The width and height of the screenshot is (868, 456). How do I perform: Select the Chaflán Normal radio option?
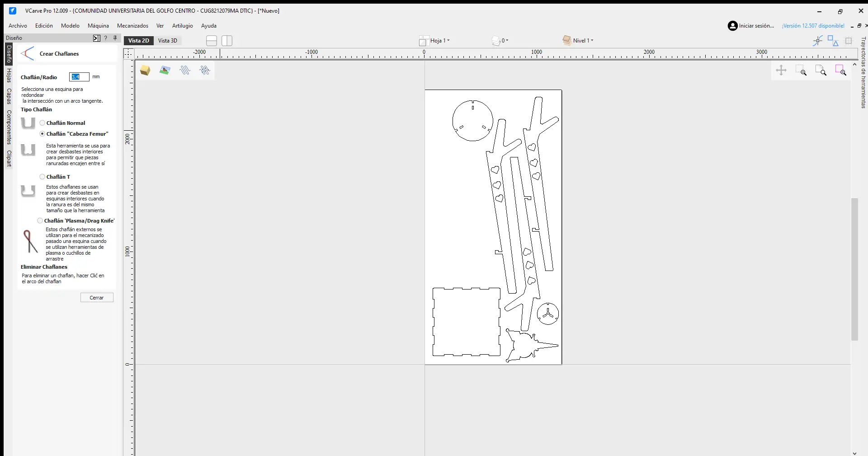tap(42, 123)
